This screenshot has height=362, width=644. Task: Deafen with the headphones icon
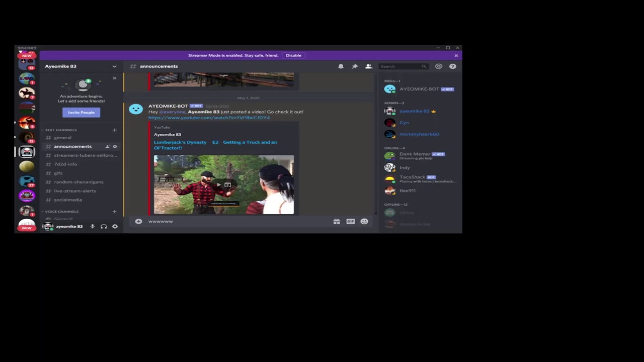point(103,226)
